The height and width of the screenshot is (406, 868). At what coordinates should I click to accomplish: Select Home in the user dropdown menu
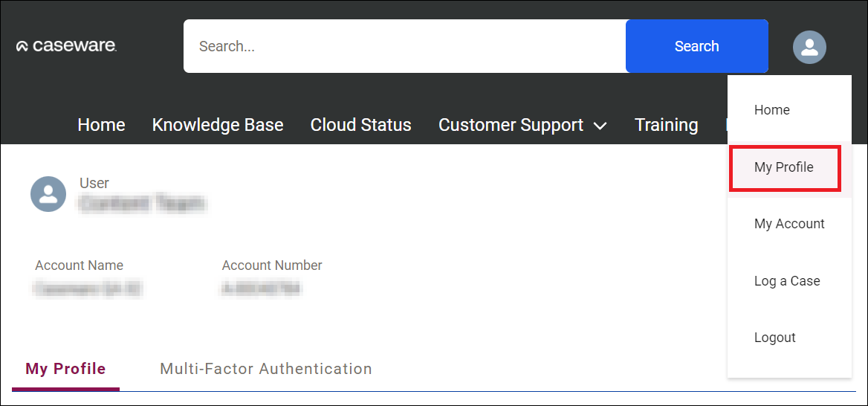[771, 110]
